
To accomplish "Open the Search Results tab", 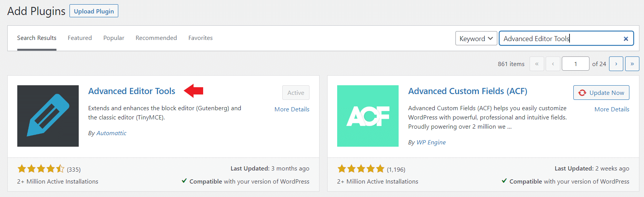I will [x=37, y=38].
